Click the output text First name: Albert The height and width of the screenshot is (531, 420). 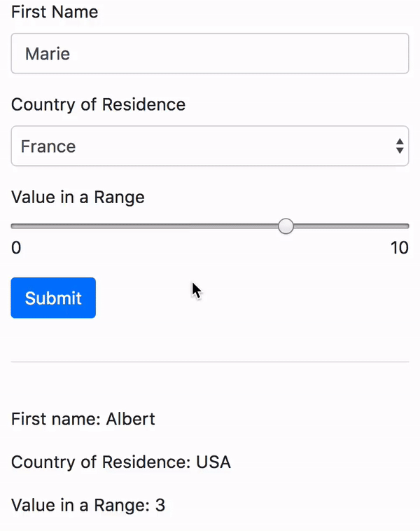click(x=83, y=419)
